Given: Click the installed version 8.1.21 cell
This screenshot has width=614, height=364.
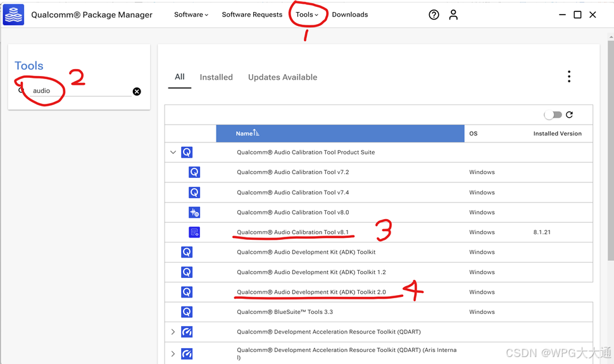Looking at the screenshot, I should 542,232.
